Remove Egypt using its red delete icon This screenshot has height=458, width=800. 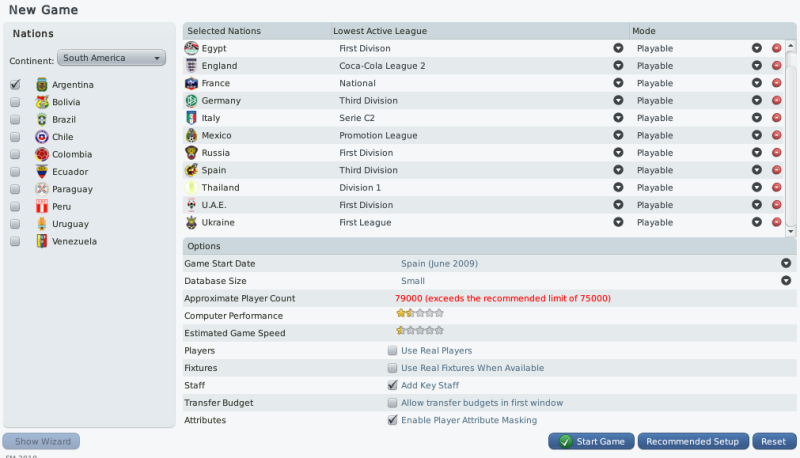[777, 48]
